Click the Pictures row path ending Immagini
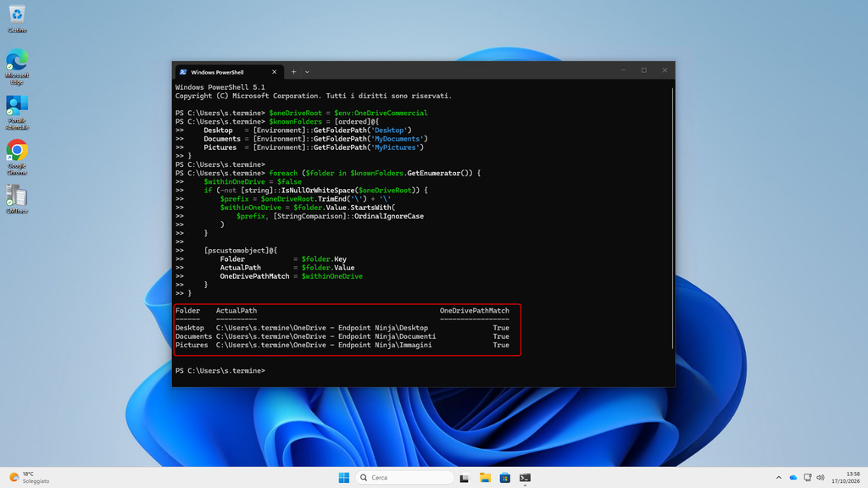Screen dimensions: 868x488 324,346
